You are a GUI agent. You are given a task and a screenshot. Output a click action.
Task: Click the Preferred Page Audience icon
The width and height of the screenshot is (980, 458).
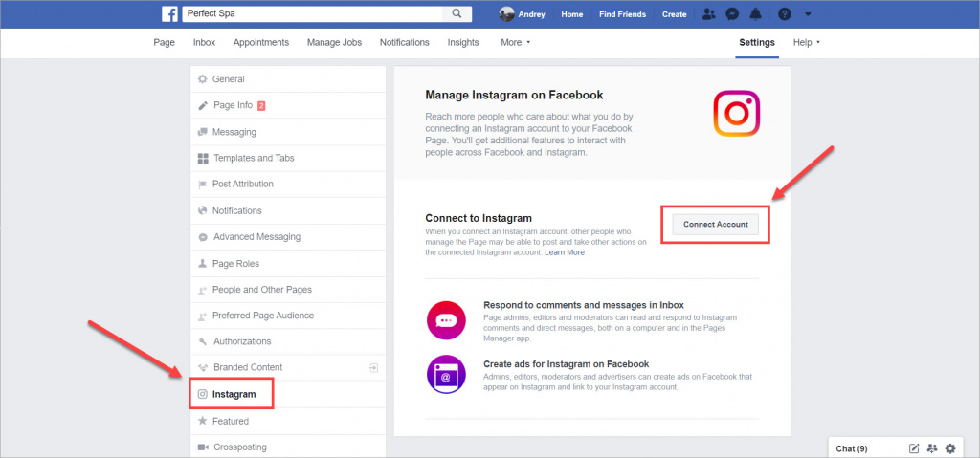click(203, 316)
